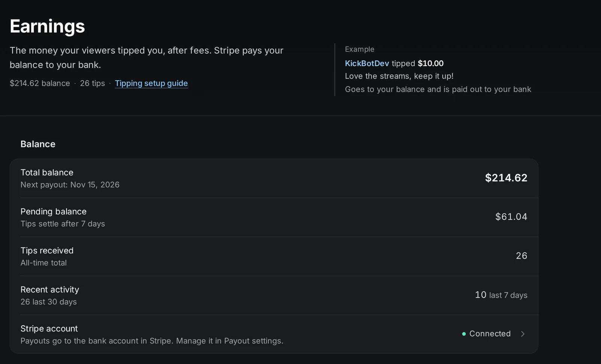
Task: Select the example tip amount $10.00
Action: [x=430, y=63]
